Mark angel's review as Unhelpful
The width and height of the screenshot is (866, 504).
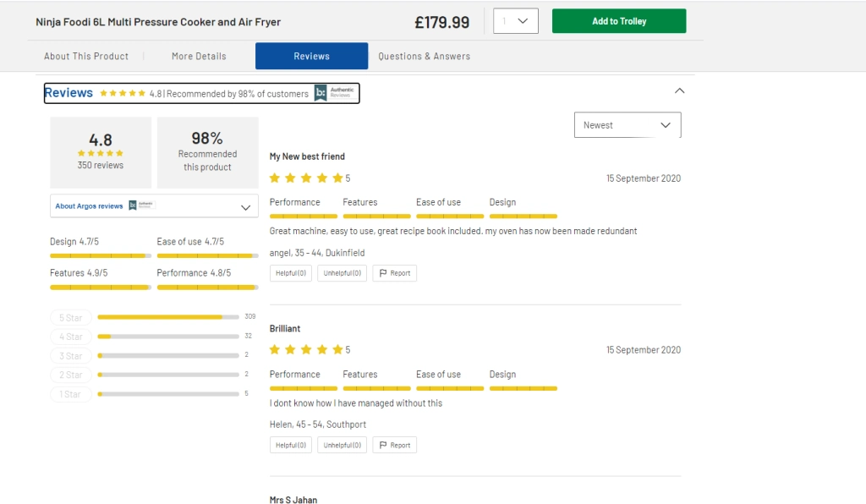tap(342, 272)
